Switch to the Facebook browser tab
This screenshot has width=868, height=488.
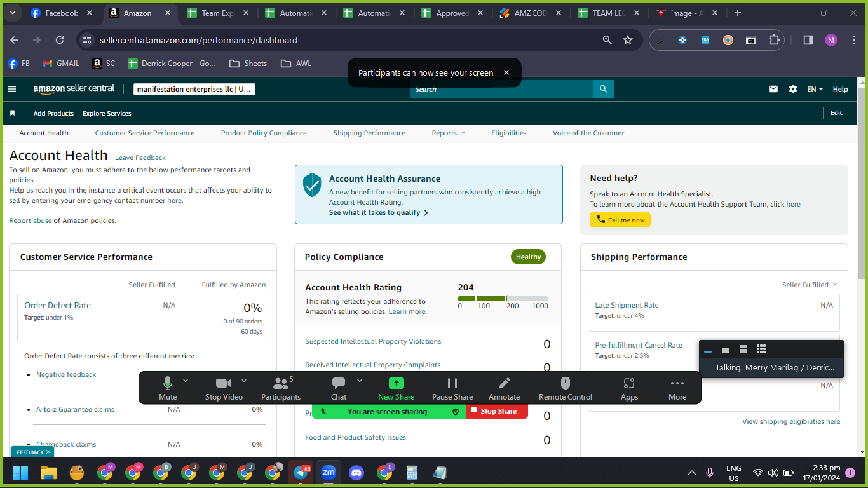pyautogui.click(x=62, y=13)
